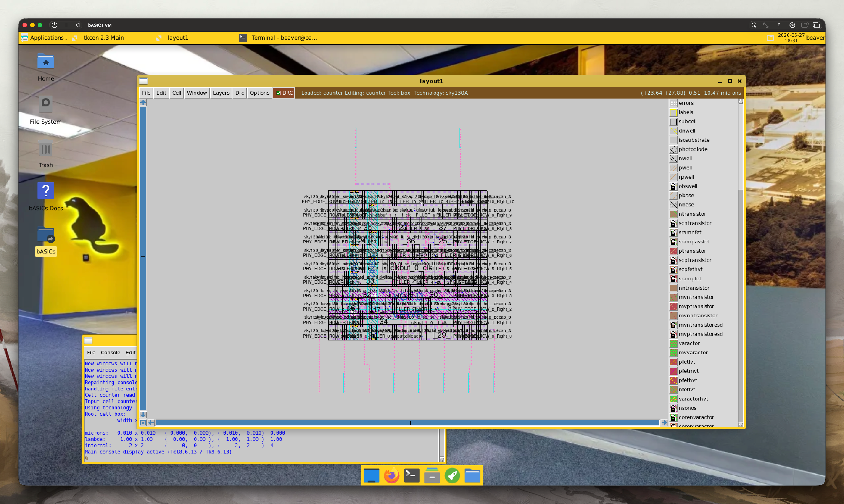Viewport: 844px width, 504px height.
Task: Click the locked srampassfet layer icon
Action: click(673, 241)
